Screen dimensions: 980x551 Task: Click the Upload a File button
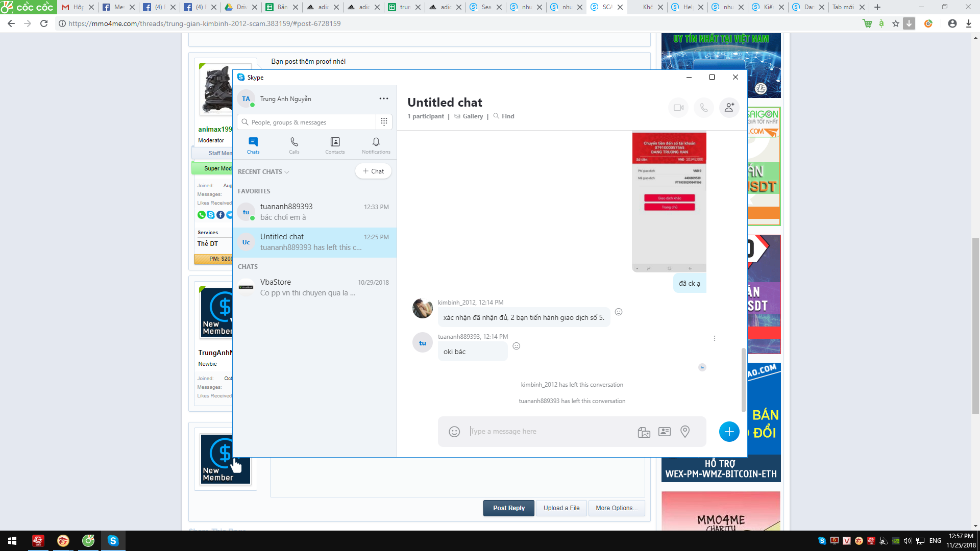(x=561, y=508)
